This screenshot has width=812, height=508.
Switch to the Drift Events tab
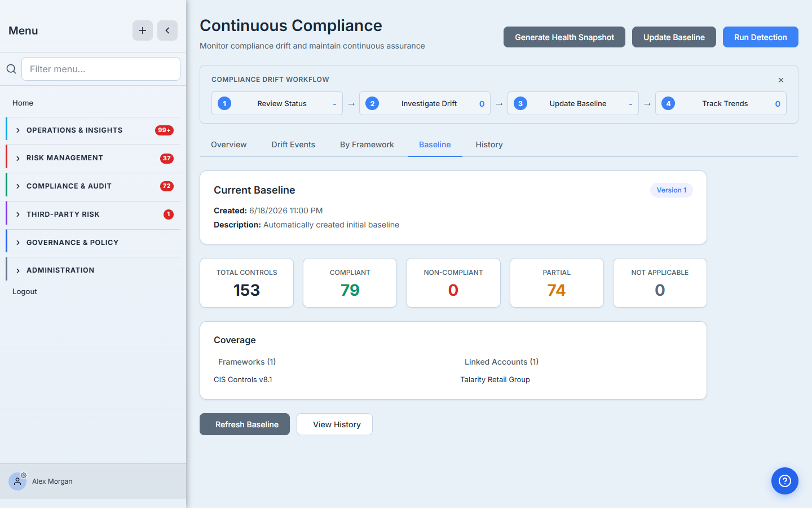tap(293, 144)
